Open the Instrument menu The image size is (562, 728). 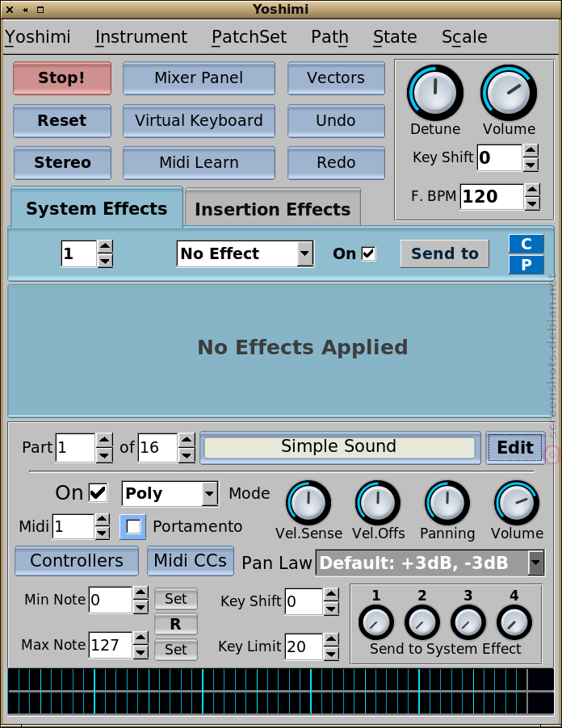[x=141, y=36]
